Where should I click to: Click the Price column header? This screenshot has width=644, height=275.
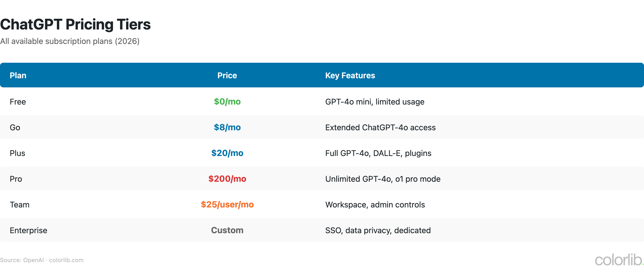pos(227,76)
